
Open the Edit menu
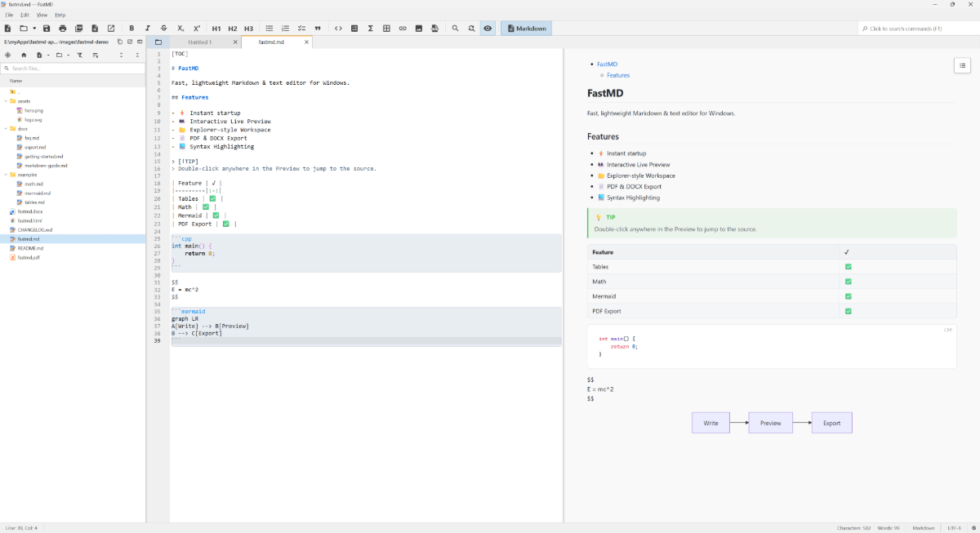point(25,15)
